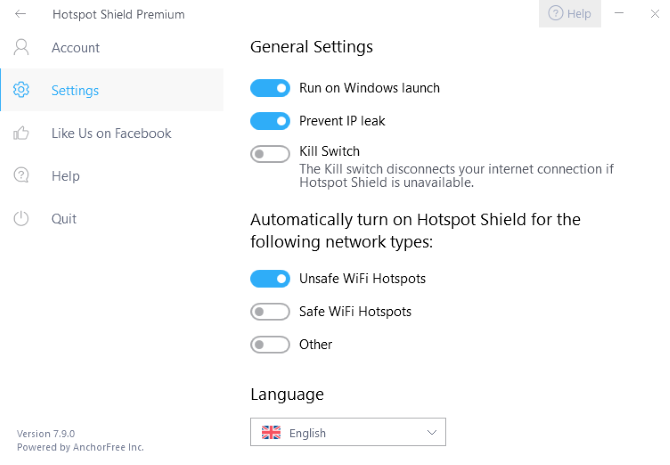Click the Help question mark sidebar icon
Screen dimensions: 670x465
click(x=21, y=176)
